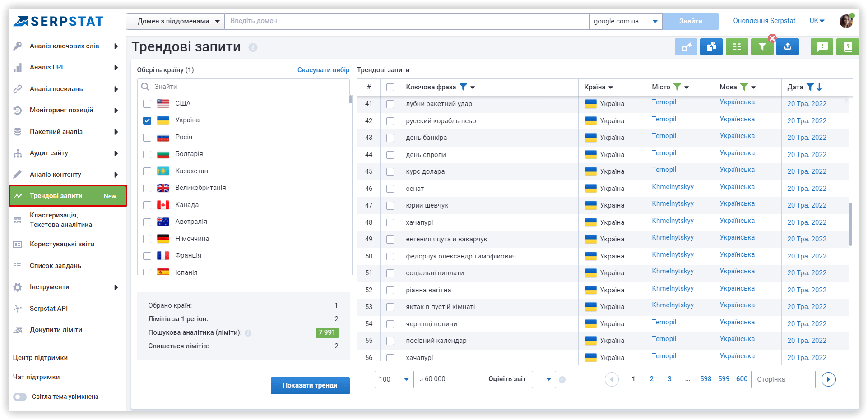Click the country Знайти search field
Image resolution: width=868 pixels, height=420 pixels.
click(x=244, y=87)
